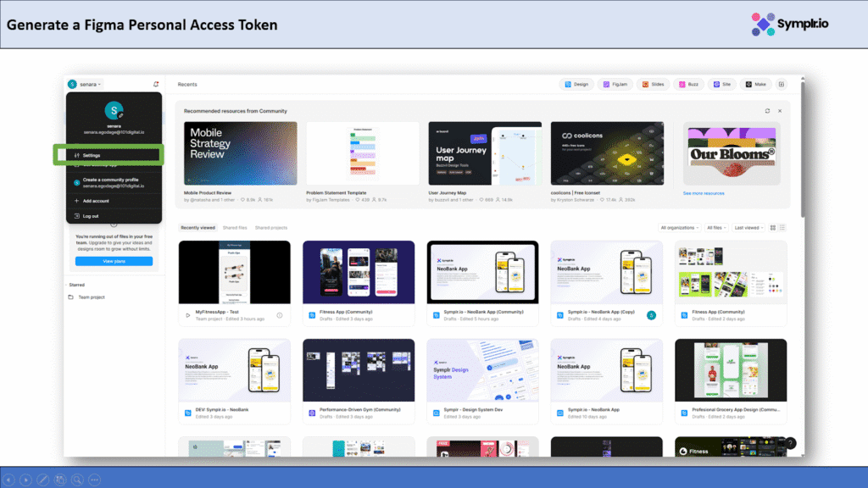Switch to grid view layout
Screen dimensions: 868x488
click(773, 228)
